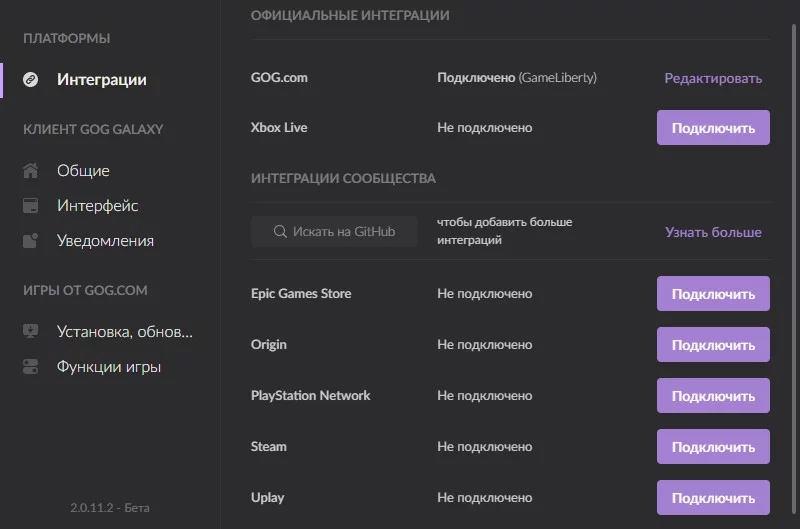800x529 pixels.
Task: Click the Uplay integration name
Action: click(268, 498)
